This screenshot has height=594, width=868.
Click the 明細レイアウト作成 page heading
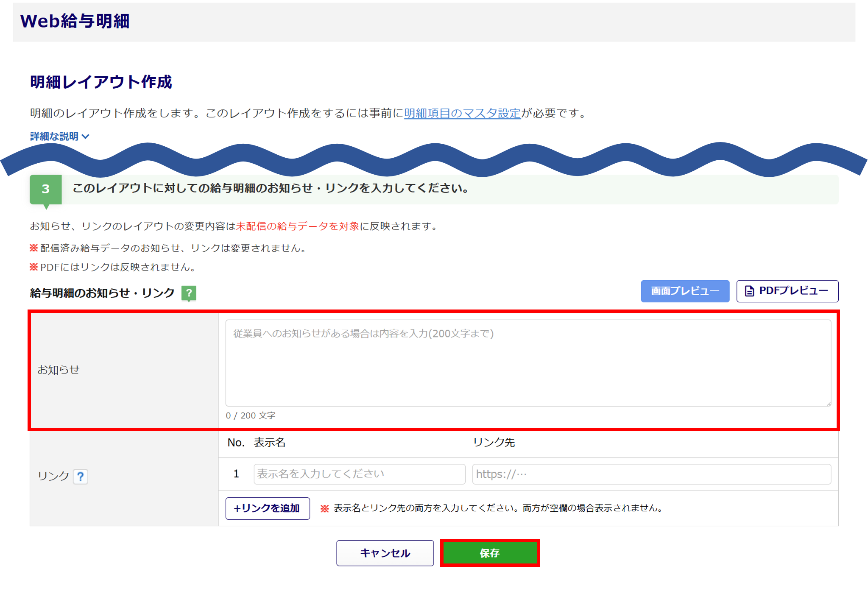point(101,82)
